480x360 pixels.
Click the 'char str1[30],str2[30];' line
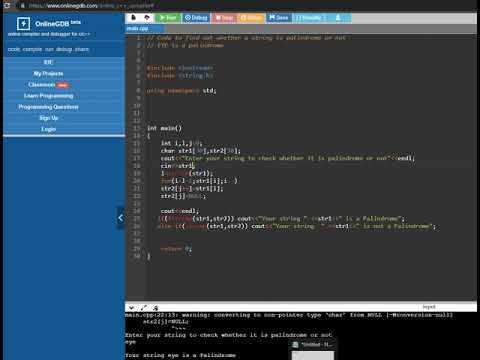(x=200, y=151)
